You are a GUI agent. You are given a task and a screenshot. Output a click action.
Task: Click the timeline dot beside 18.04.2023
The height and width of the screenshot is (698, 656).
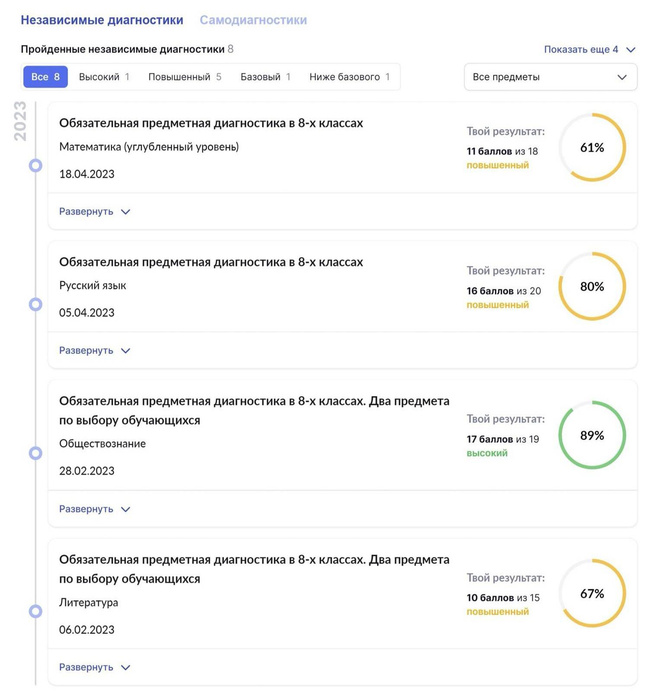[36, 165]
